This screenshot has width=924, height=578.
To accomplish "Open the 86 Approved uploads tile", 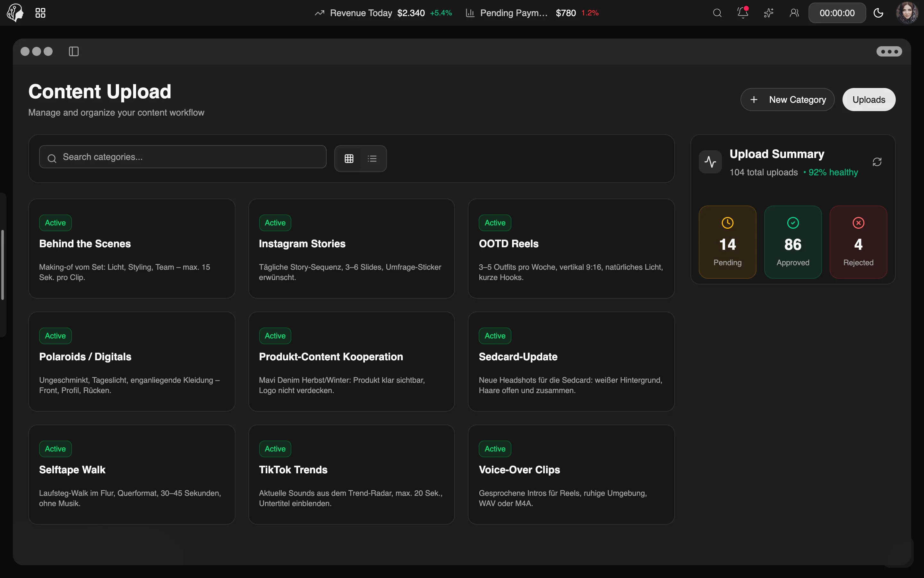I will tap(793, 242).
